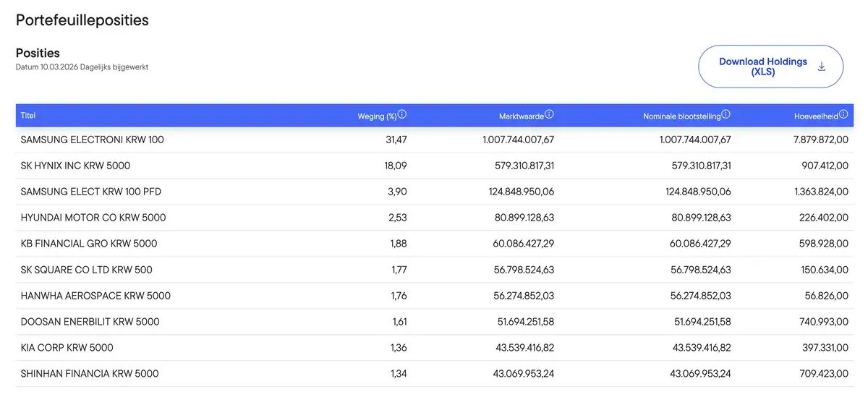Screen dimensions: 868x397
Task: Click weighting value 3,90
Action: coord(398,192)
